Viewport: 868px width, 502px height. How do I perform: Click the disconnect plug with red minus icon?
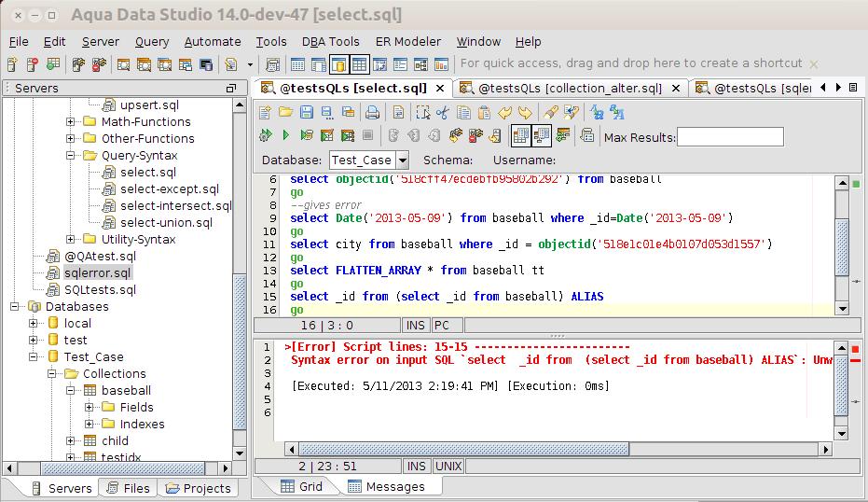[99, 64]
